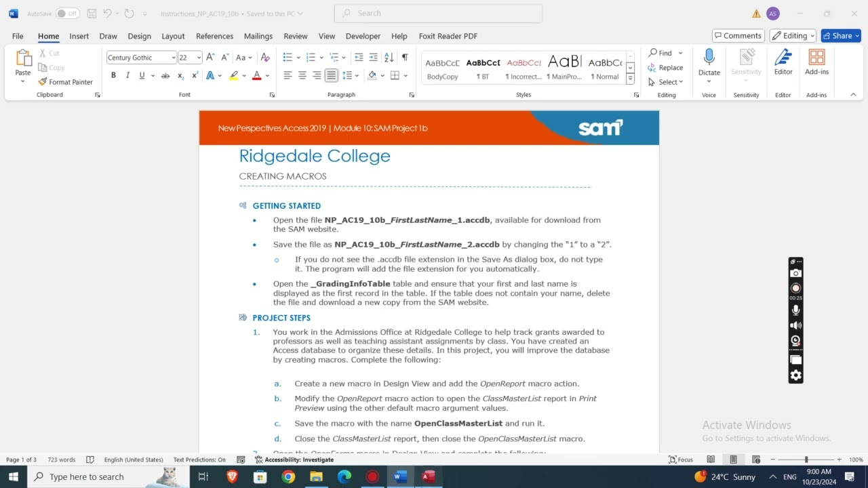Open Google Chrome from taskbar
Image resolution: width=868 pixels, height=488 pixels.
point(288,477)
